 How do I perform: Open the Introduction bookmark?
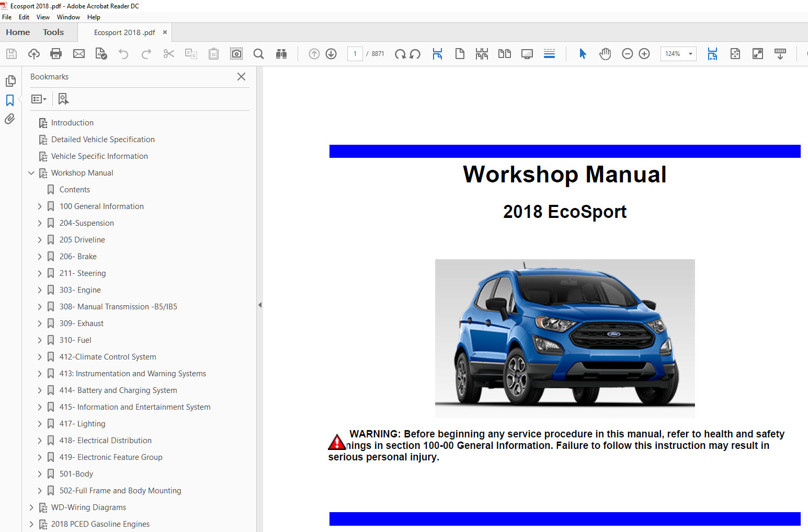point(72,123)
